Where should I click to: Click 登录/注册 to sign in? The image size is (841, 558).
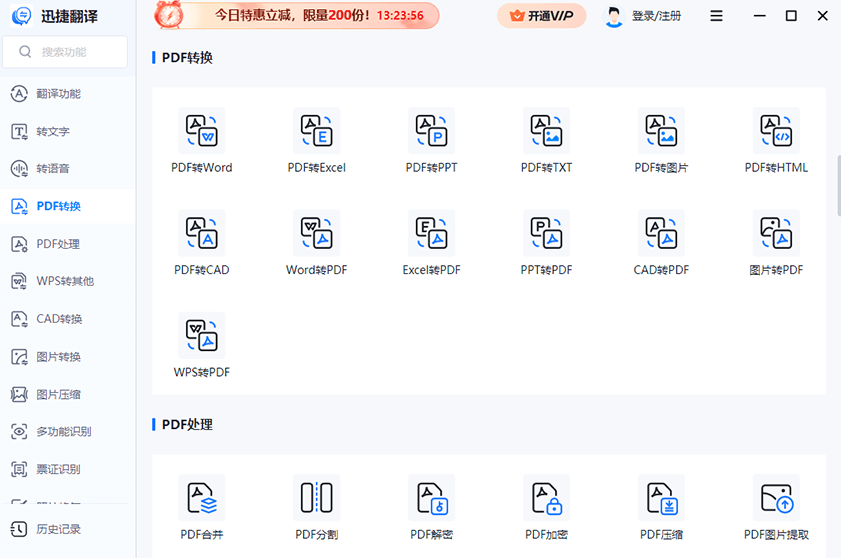point(656,16)
